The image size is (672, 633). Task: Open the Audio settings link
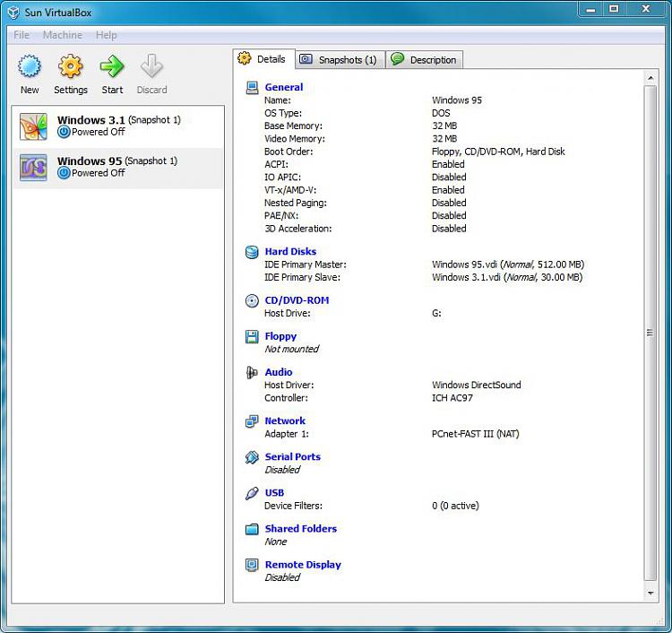(279, 372)
